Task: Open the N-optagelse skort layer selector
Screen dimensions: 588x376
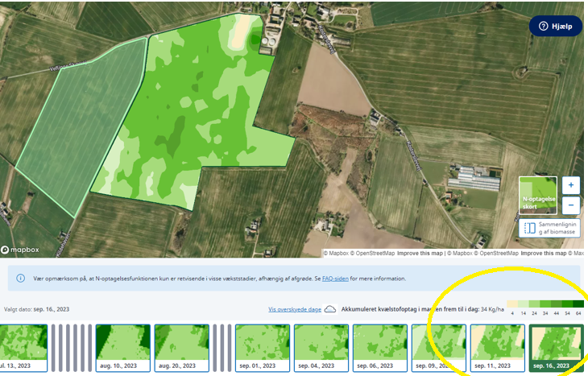Action: (x=538, y=195)
